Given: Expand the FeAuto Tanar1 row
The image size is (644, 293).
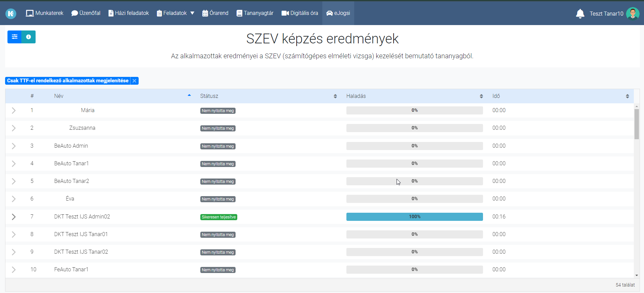Looking at the screenshot, I should point(14,270).
